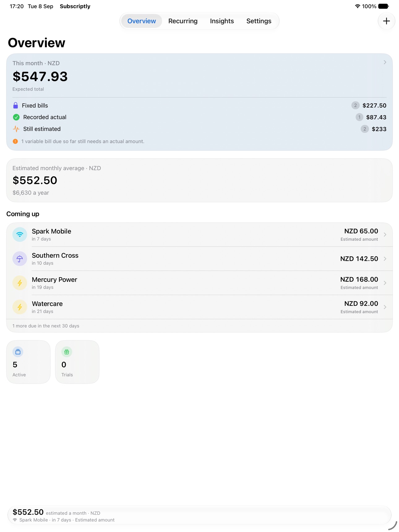This screenshot has width=399, height=532.
Task: Tap the Trials gift icon
Action: (x=66, y=352)
